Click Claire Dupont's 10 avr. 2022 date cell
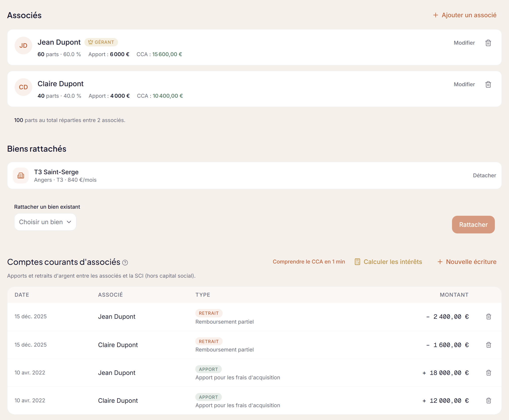 click(30, 400)
